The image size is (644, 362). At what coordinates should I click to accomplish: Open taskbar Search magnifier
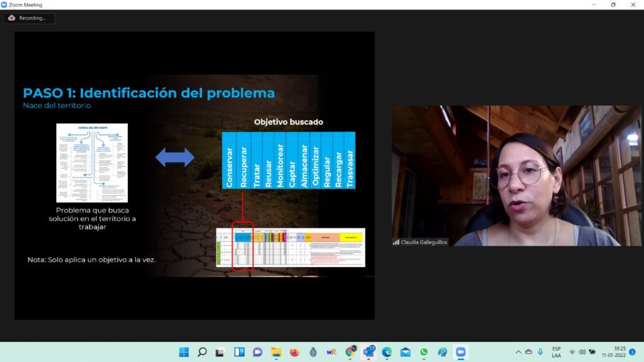(202, 352)
